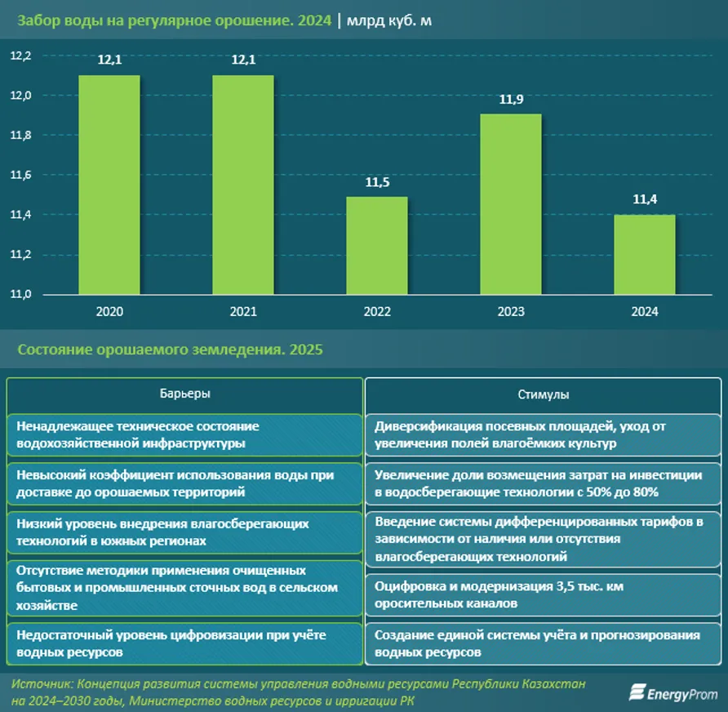Select the 'Недостаточный уровень цифровизации' cell
The width and height of the screenshot is (728, 712).
pos(184,643)
